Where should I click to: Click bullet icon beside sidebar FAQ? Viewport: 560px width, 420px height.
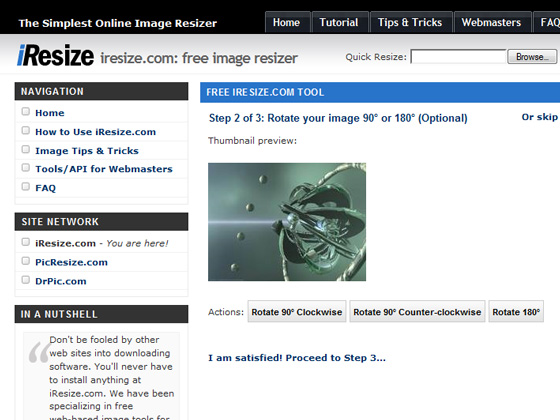[x=25, y=186]
